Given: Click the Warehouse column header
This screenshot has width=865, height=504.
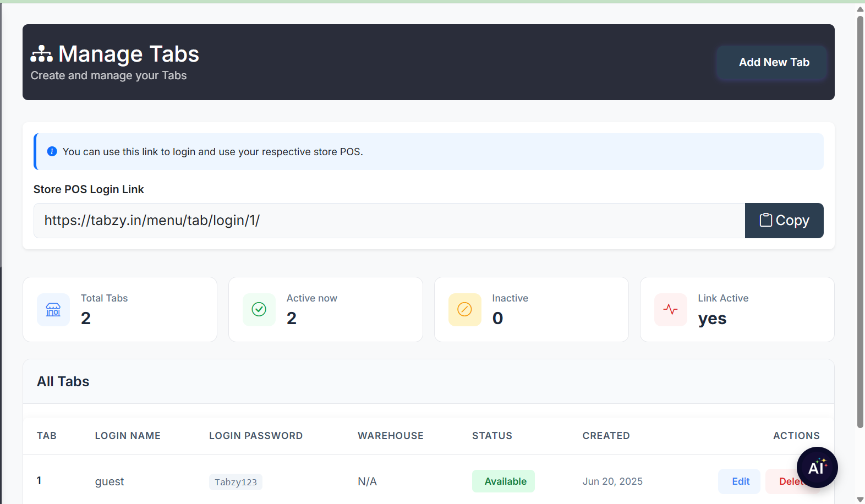Looking at the screenshot, I should pos(391,436).
